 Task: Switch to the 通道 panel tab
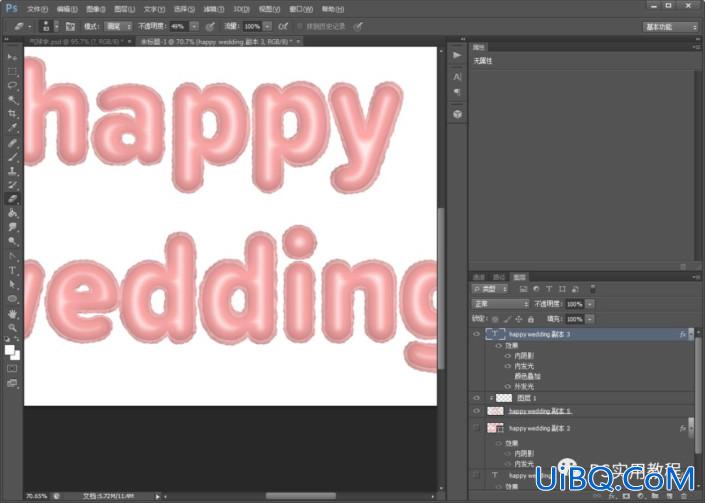coord(479,277)
